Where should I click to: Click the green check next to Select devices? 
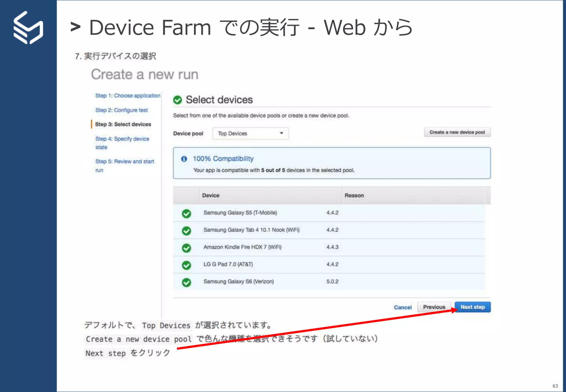(177, 100)
